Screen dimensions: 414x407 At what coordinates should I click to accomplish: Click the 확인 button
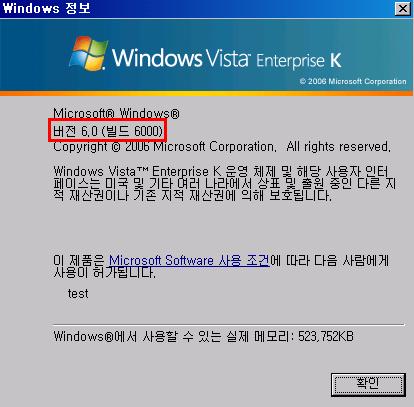pyautogui.click(x=368, y=385)
